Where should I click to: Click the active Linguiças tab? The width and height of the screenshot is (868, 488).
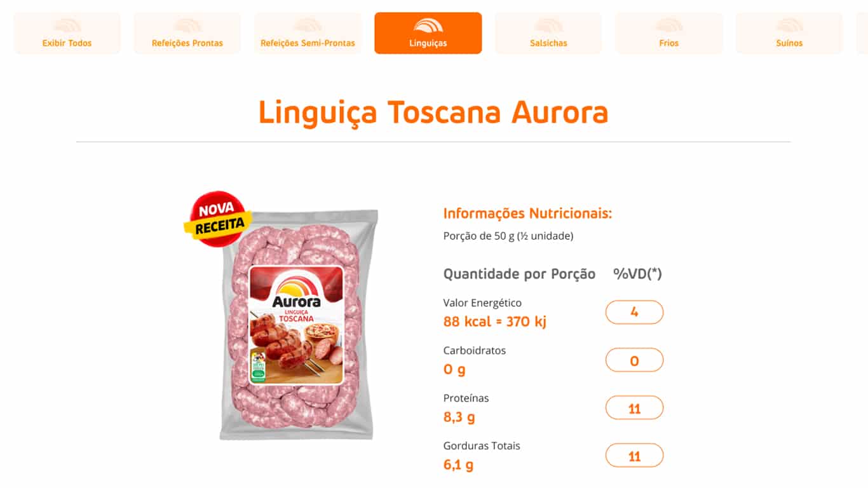pyautogui.click(x=428, y=33)
